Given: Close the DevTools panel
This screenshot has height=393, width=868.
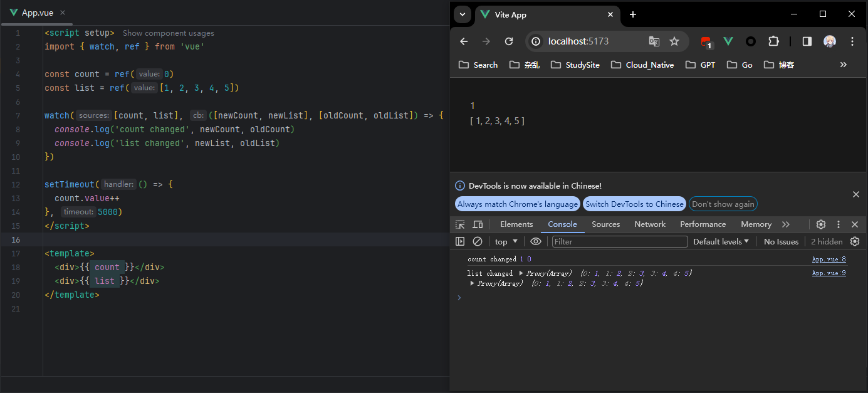Looking at the screenshot, I should [x=855, y=224].
